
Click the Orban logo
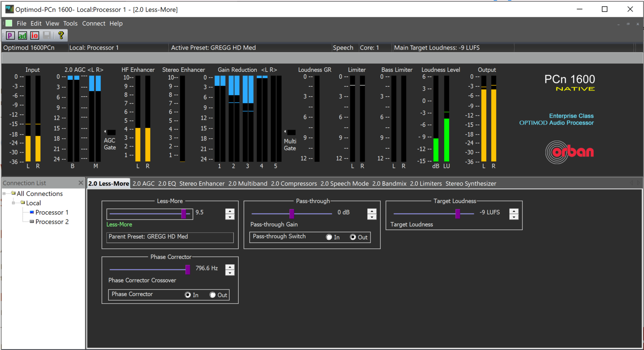pos(570,152)
